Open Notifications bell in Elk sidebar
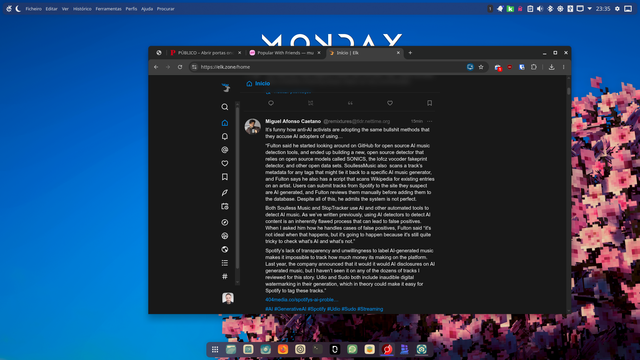The height and width of the screenshot is (360, 640). coord(224,136)
